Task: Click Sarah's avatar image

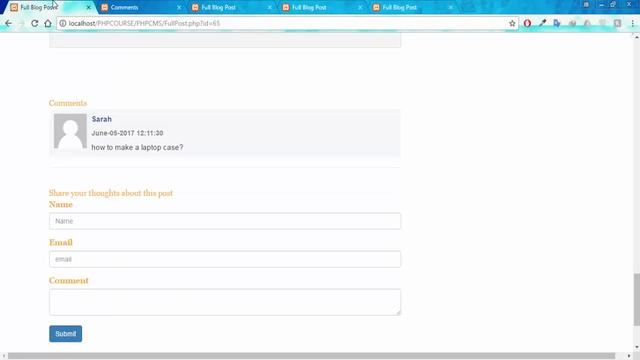Action: click(70, 131)
